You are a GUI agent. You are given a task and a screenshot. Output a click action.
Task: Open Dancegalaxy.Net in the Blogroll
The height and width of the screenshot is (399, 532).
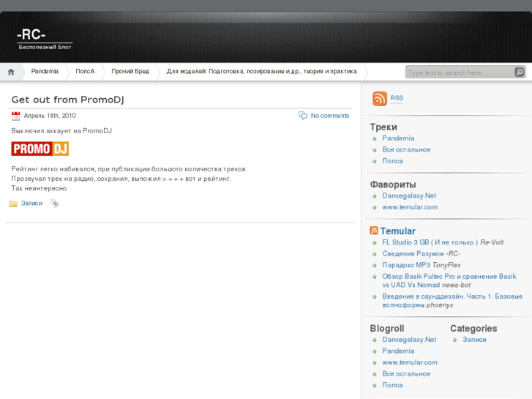click(409, 340)
